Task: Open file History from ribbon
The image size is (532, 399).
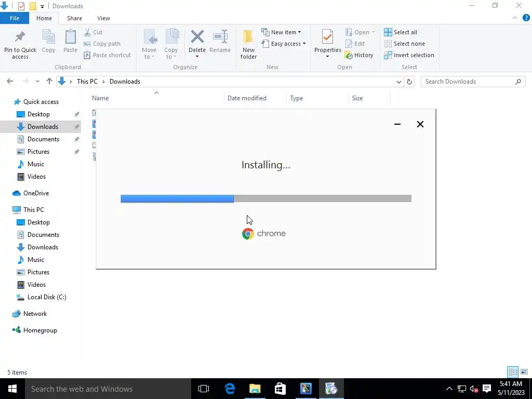Action: coord(359,55)
